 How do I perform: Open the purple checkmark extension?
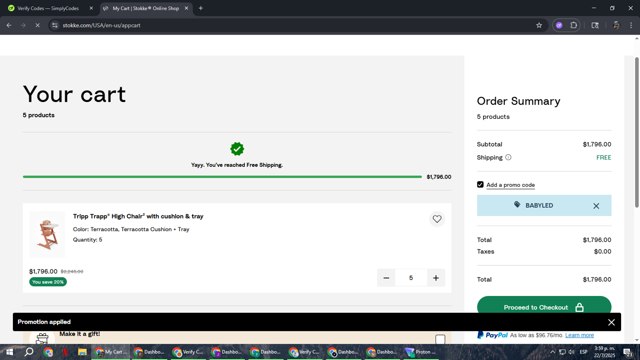coord(559,25)
